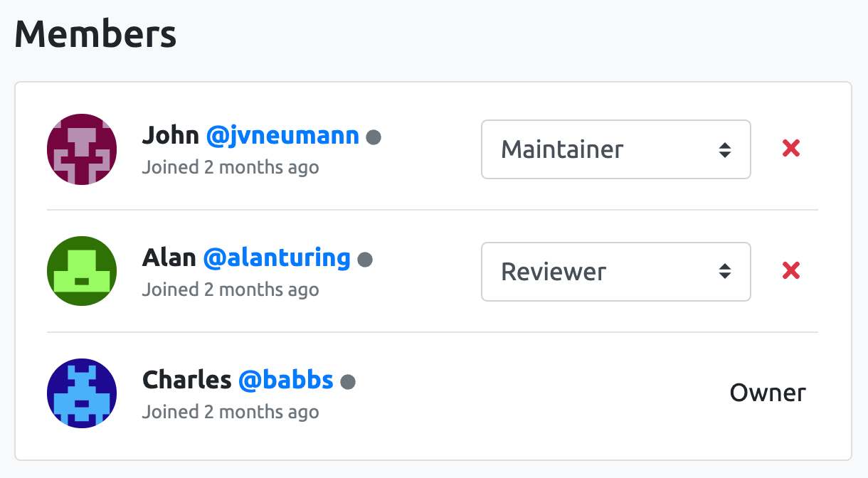This screenshot has width=868, height=478.
Task: Click the chevron on the Maintainer selector
Action: coord(726,149)
